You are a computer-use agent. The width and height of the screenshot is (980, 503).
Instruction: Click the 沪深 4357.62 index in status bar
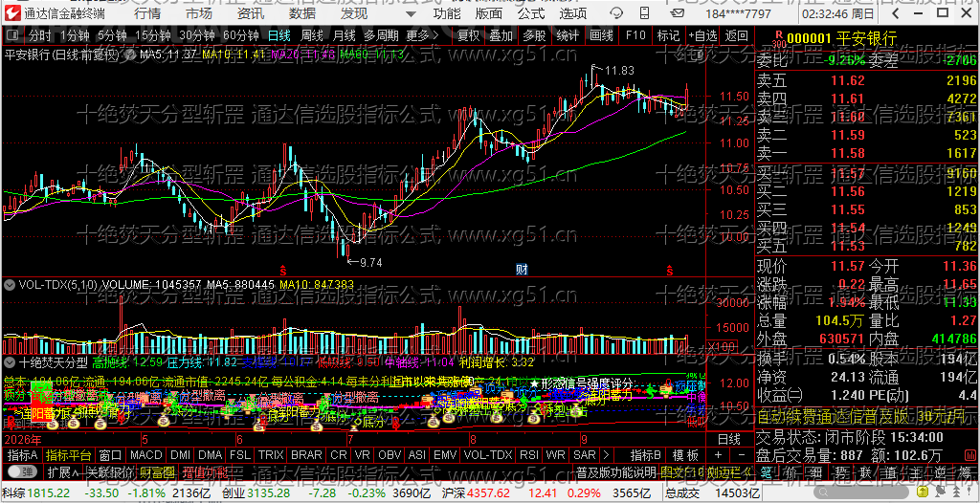pyautogui.click(x=475, y=493)
